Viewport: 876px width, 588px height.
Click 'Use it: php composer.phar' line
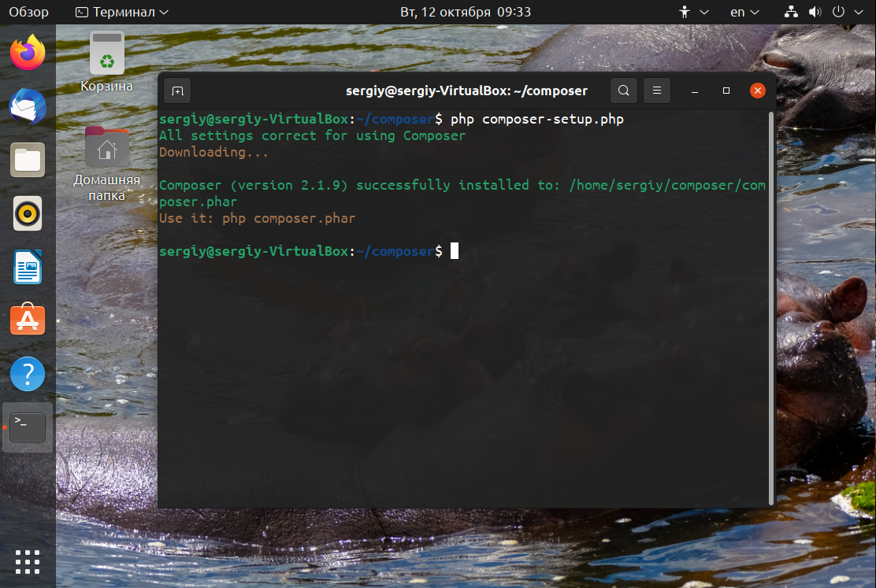pos(258,218)
